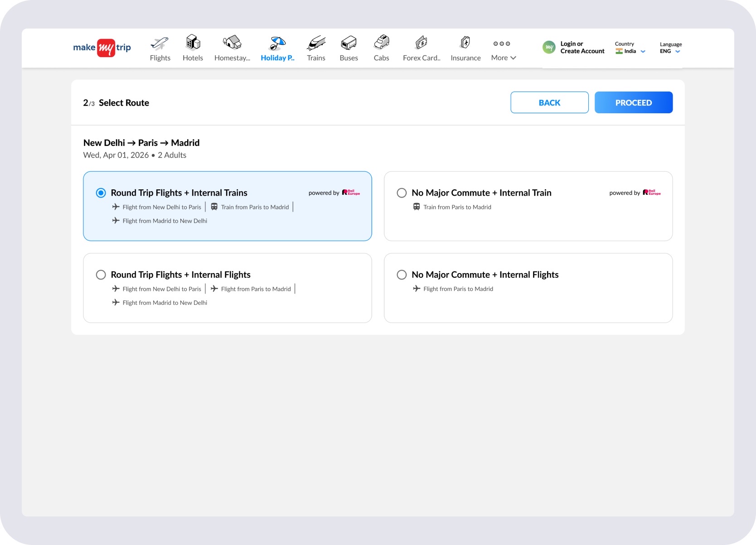Click the 'Language' label in header
Viewport: 756px width, 545px height.
(x=671, y=44)
